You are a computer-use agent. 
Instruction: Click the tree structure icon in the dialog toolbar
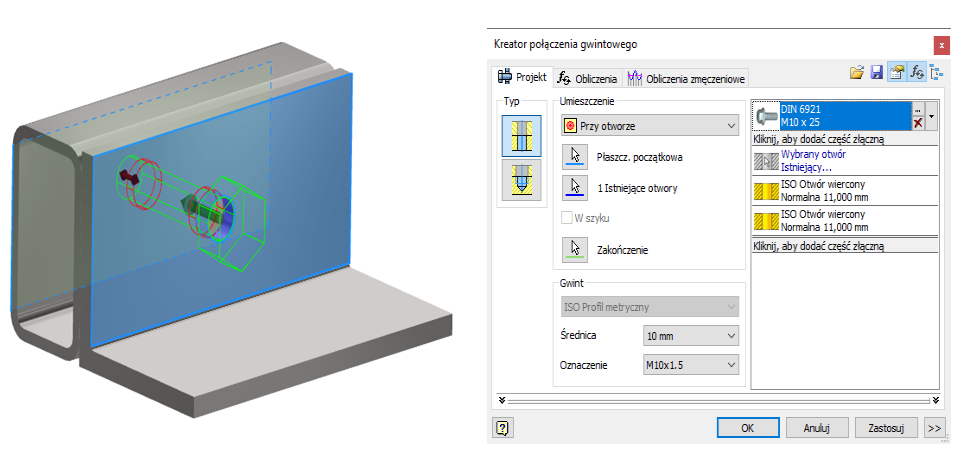coord(935,73)
